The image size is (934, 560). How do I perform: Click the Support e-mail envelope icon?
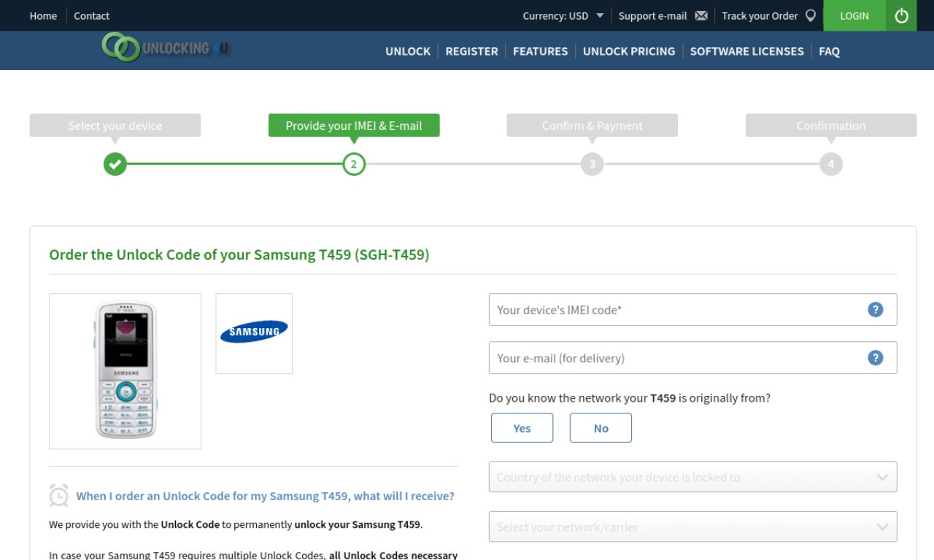pyautogui.click(x=701, y=15)
